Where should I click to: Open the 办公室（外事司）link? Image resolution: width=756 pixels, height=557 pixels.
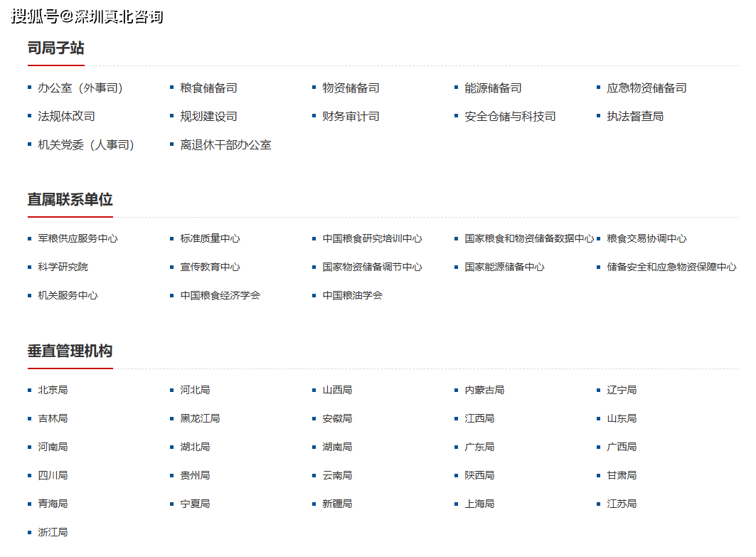(80, 88)
